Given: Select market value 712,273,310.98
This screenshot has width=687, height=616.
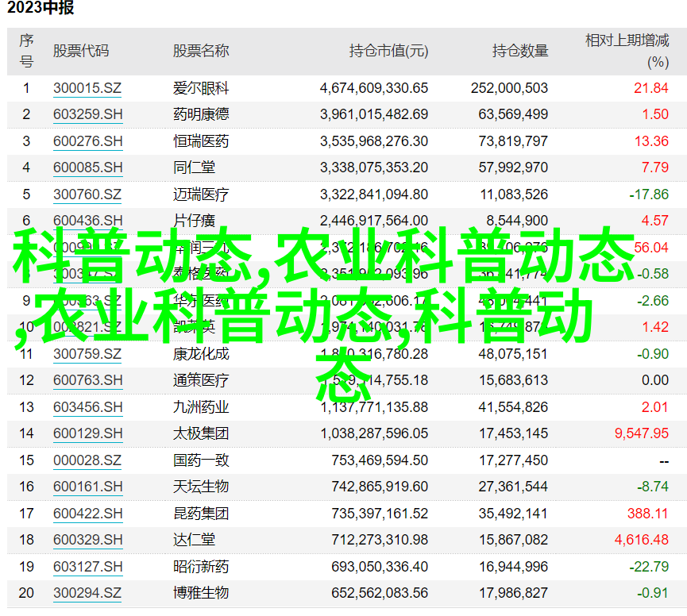Looking at the screenshot, I should pyautogui.click(x=380, y=540).
